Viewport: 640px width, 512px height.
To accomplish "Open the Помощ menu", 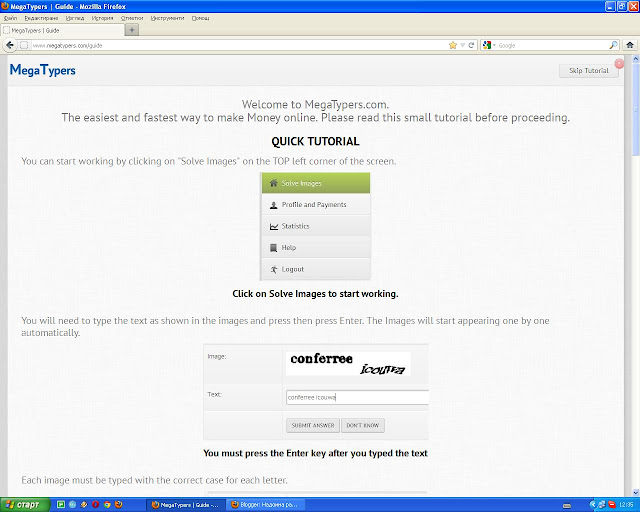I will tap(200, 18).
